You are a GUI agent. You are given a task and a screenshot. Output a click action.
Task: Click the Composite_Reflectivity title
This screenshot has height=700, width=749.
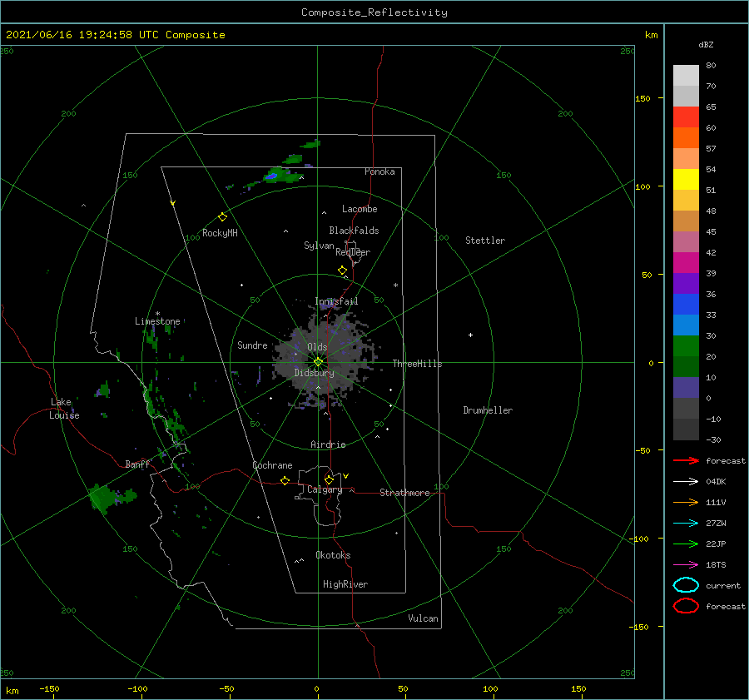[374, 12]
